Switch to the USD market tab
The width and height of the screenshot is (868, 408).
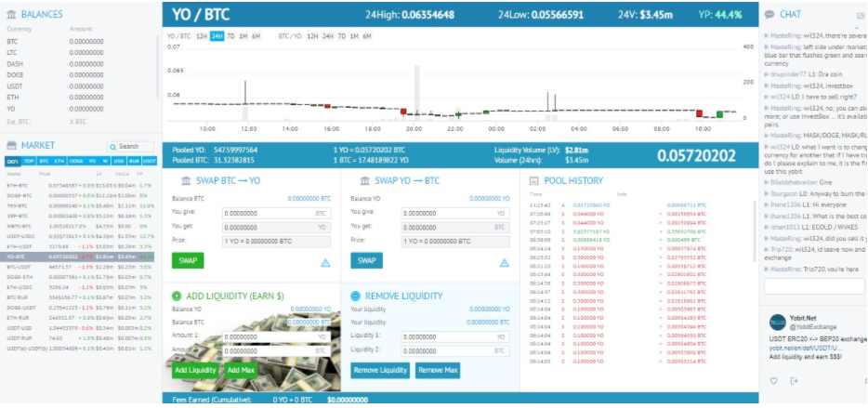pos(119,161)
